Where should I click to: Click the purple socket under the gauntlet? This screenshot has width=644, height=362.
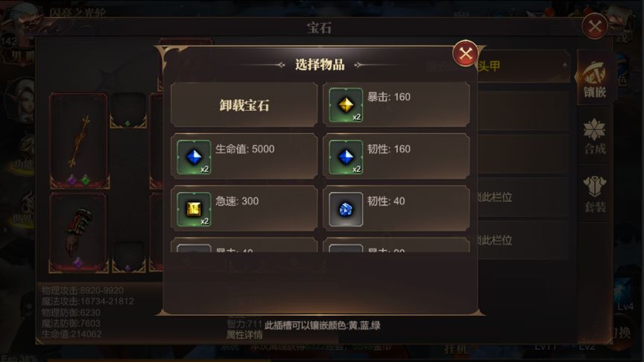click(78, 263)
